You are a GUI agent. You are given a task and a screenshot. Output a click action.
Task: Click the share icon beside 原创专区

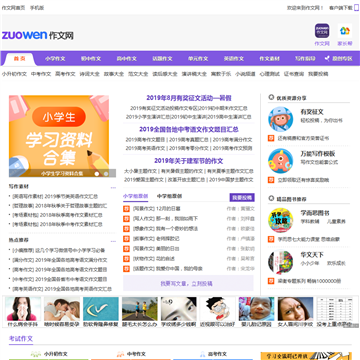click(x=327, y=59)
